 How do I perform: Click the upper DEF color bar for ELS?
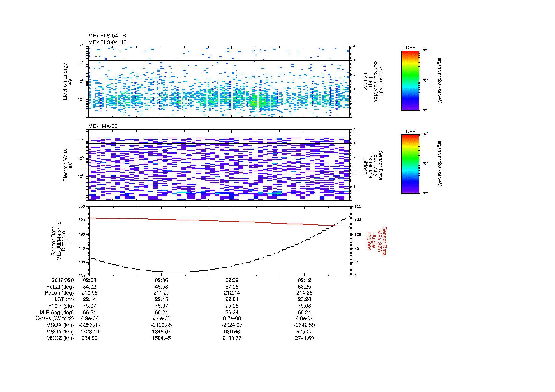pyautogui.click(x=410, y=80)
